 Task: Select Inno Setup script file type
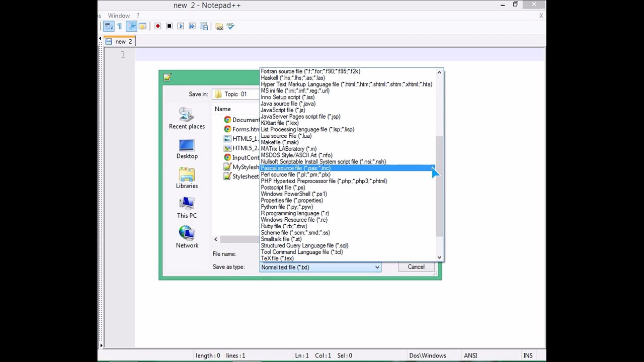348,97
